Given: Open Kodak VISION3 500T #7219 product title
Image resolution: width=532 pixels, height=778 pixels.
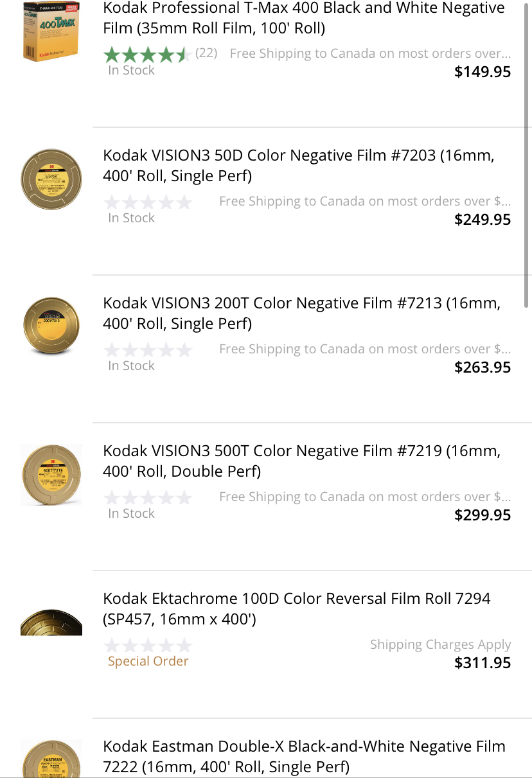Looking at the screenshot, I should point(301,461).
